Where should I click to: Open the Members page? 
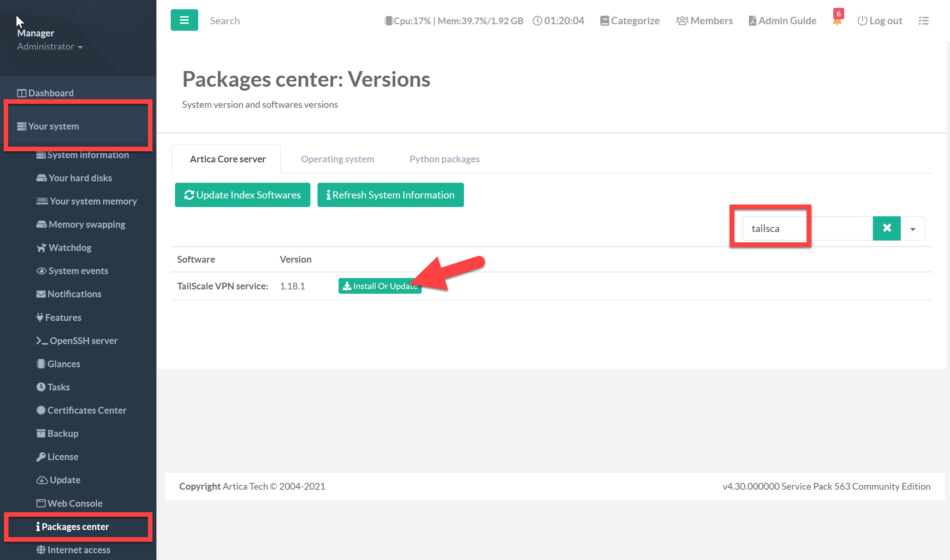click(x=704, y=21)
